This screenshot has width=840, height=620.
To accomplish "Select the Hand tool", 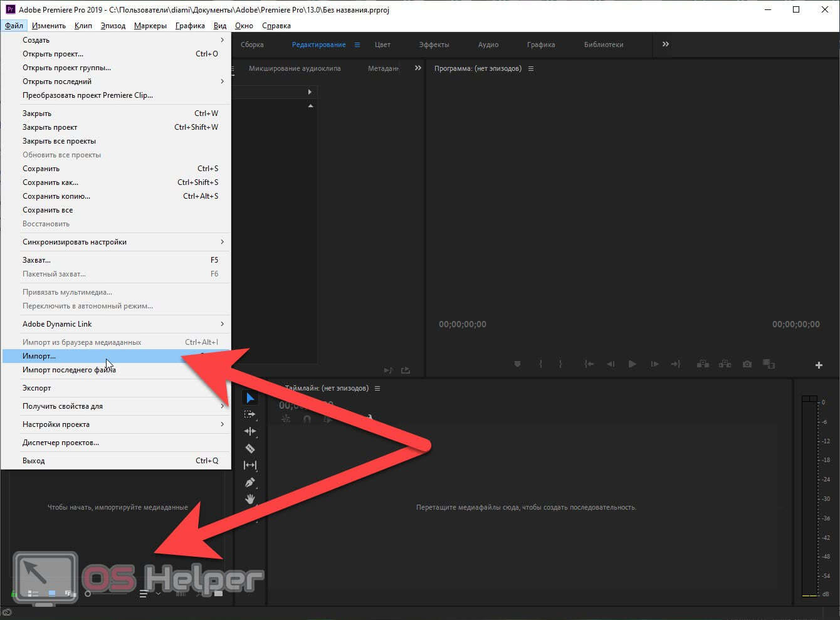I will [250, 499].
